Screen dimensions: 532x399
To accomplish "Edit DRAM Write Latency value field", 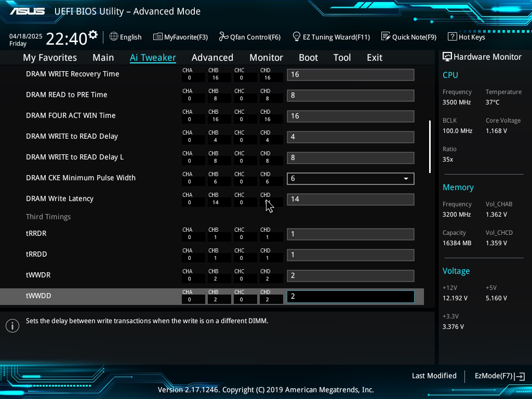I will [351, 199].
